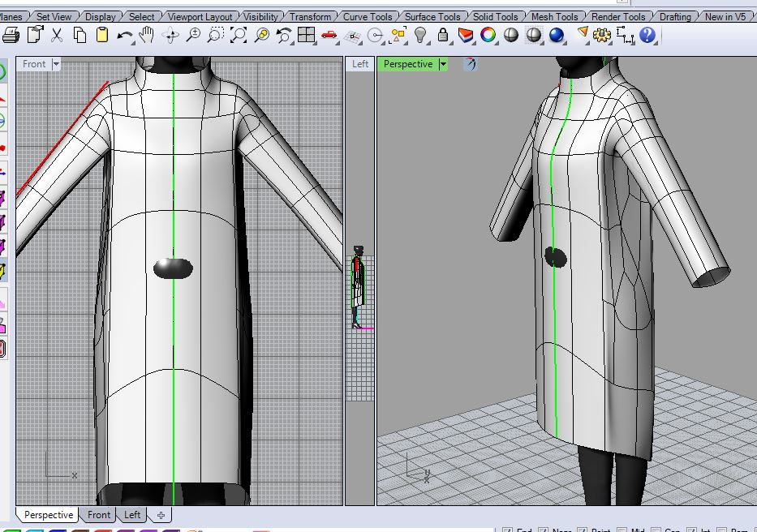The height and width of the screenshot is (532, 757).
Task: Activate the Pan hand tool
Action: tap(147, 35)
